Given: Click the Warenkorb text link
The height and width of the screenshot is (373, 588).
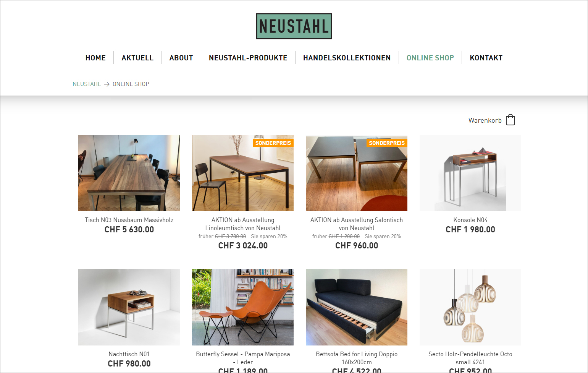Looking at the screenshot, I should (x=485, y=120).
